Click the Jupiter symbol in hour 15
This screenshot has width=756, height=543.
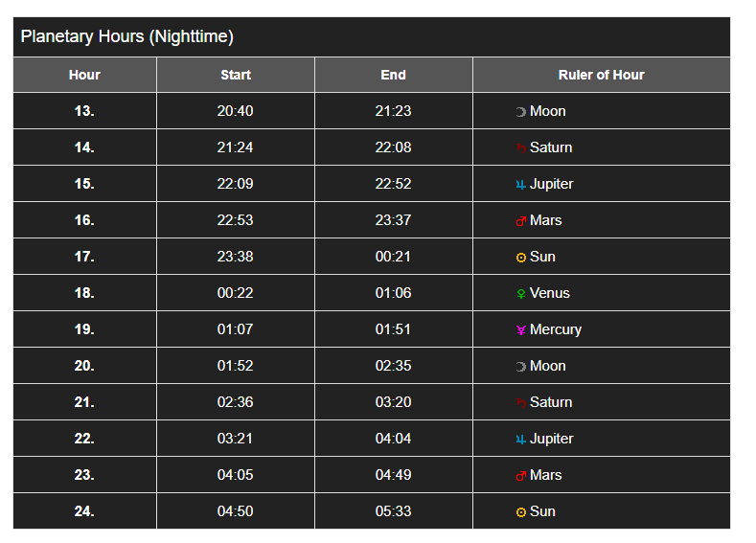coord(521,185)
